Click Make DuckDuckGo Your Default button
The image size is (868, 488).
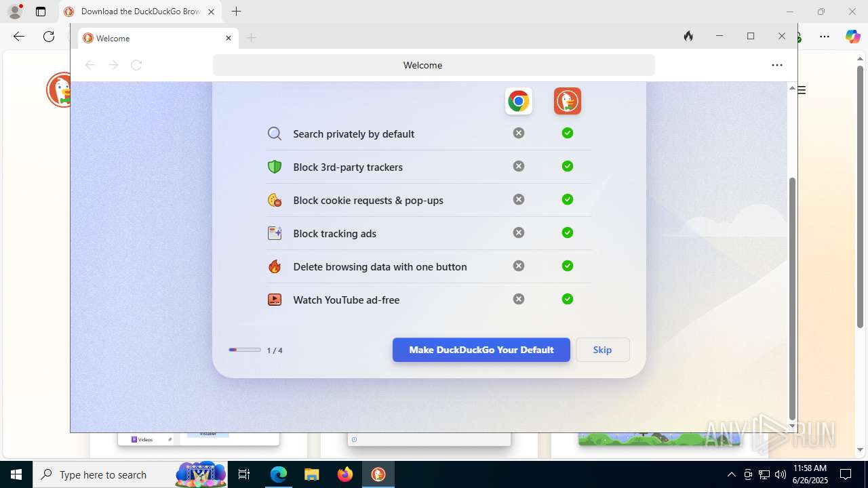[x=481, y=350]
